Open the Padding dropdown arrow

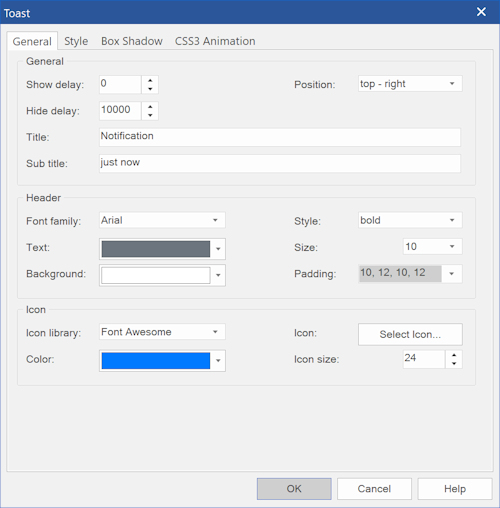452,274
